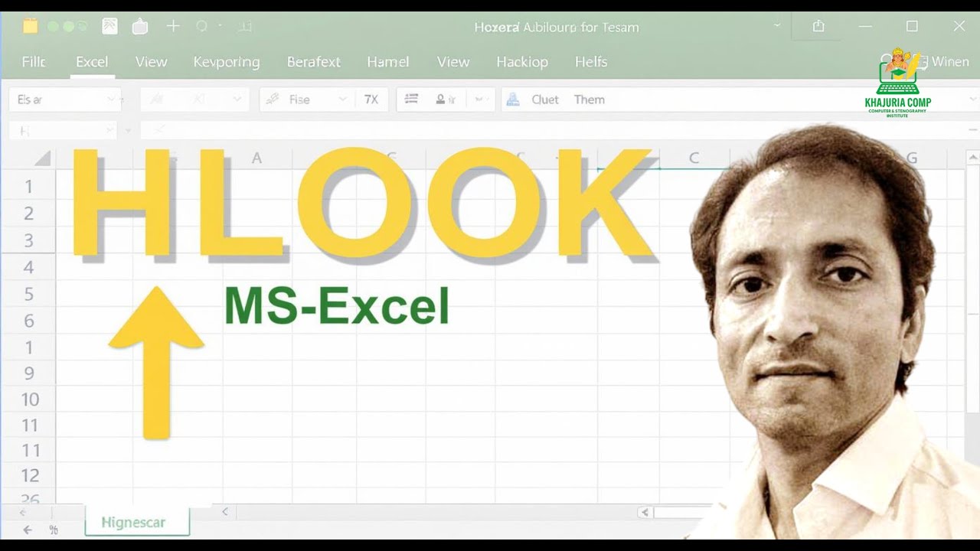Image resolution: width=980 pixels, height=551 pixels.
Task: Select row header 12
Action: pyautogui.click(x=30, y=475)
